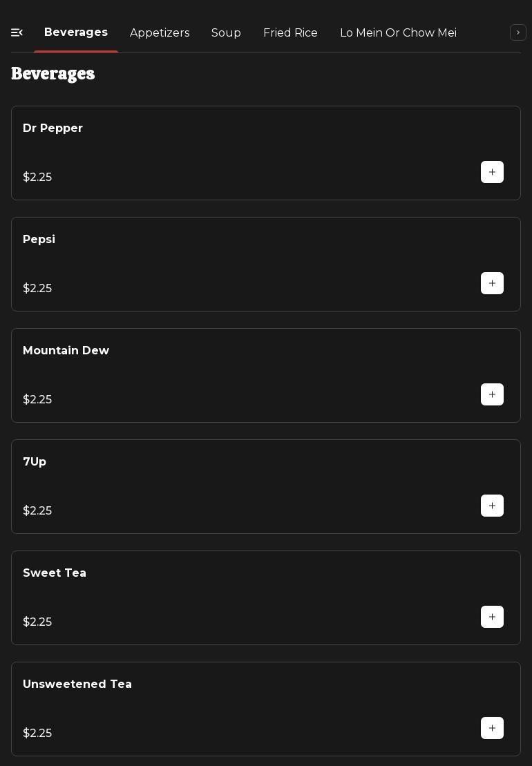Open the Dr Pepper item title
The image size is (532, 766).
pyautogui.click(x=53, y=128)
